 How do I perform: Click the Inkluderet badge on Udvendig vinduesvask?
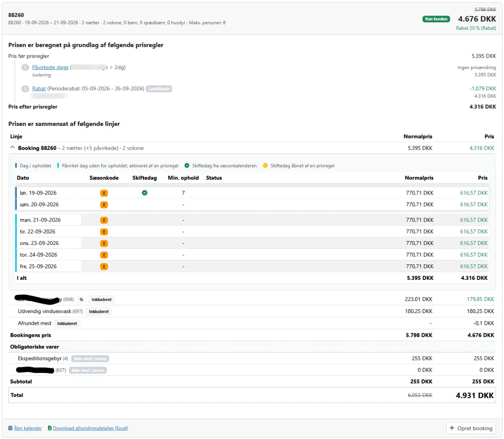[99, 311]
